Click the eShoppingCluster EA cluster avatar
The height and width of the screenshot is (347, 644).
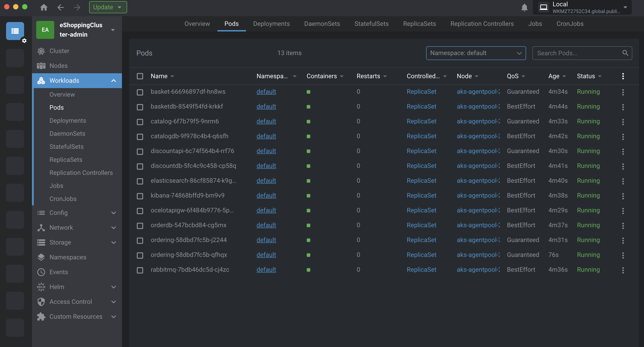[x=45, y=30]
